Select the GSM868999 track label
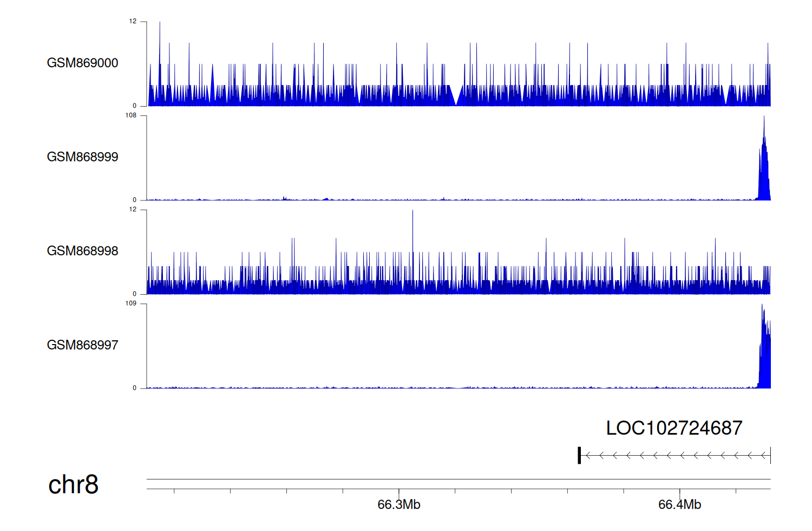Image resolution: width=812 pixels, height=531 pixels. 82,157
